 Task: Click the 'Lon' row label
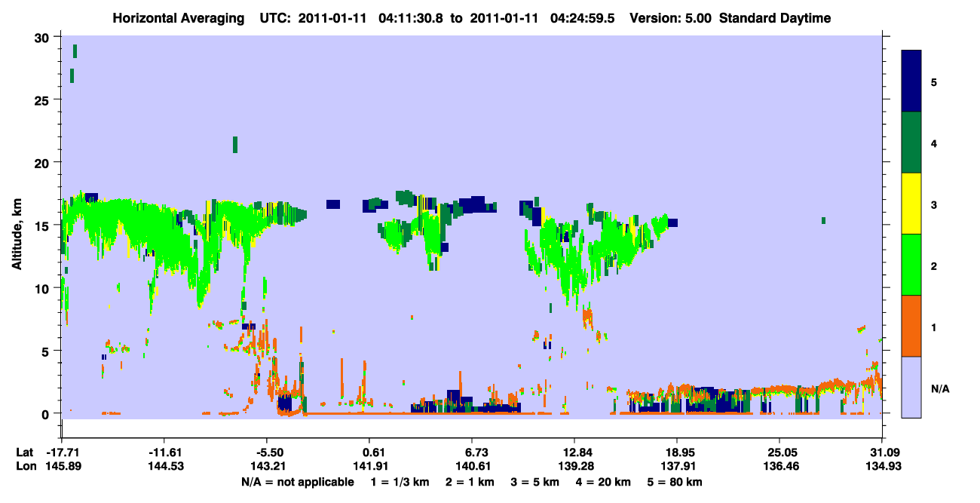coord(25,467)
